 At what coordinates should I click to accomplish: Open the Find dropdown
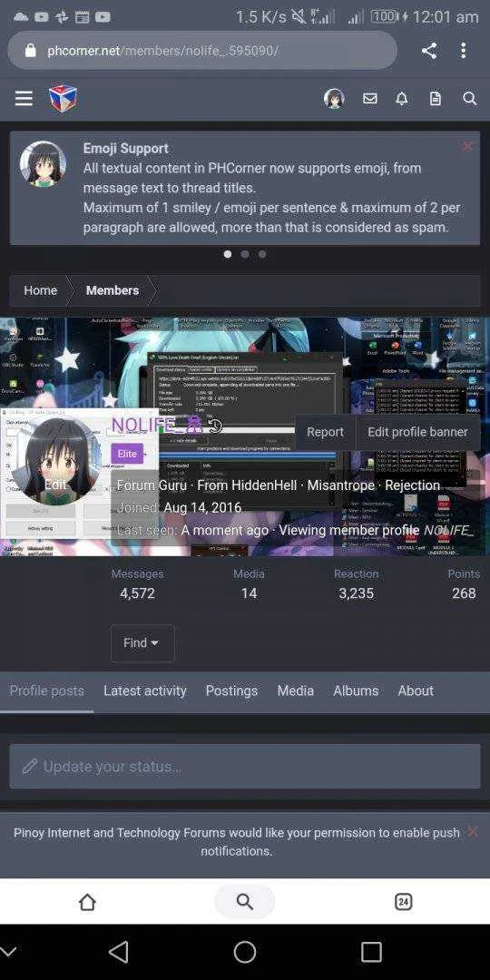click(x=142, y=643)
